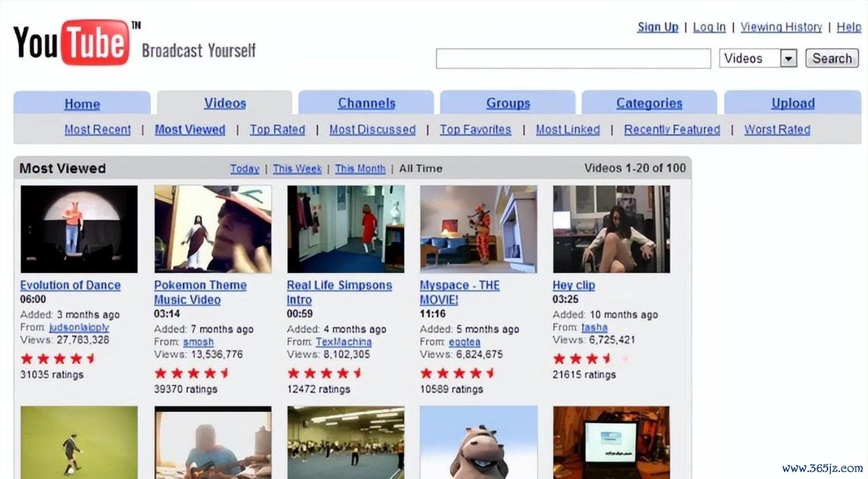Screen dimensions: 868x479
Task: Click the Most Viewed section heading
Action: (x=63, y=168)
